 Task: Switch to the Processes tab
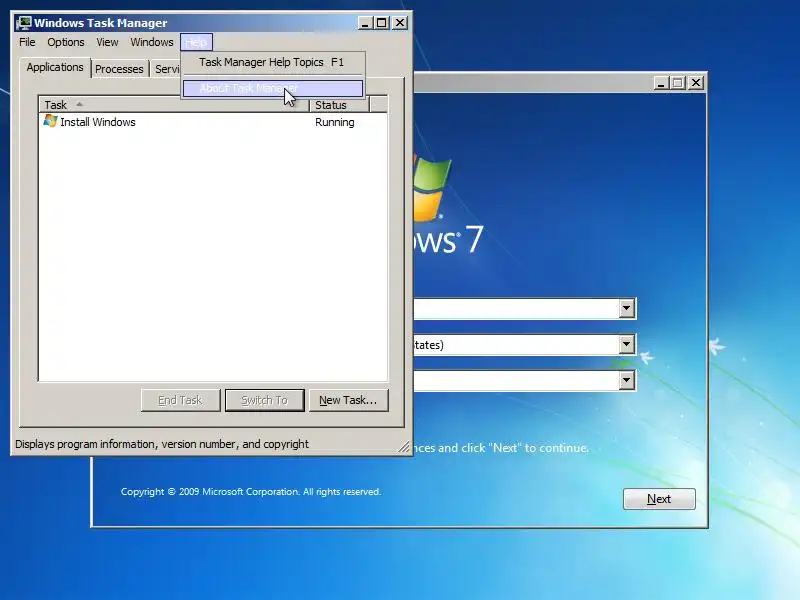(x=119, y=69)
